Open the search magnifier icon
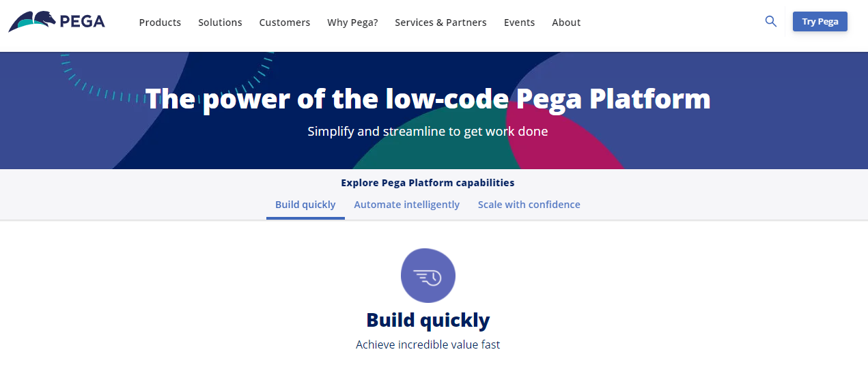The width and height of the screenshot is (868, 367). tap(771, 22)
